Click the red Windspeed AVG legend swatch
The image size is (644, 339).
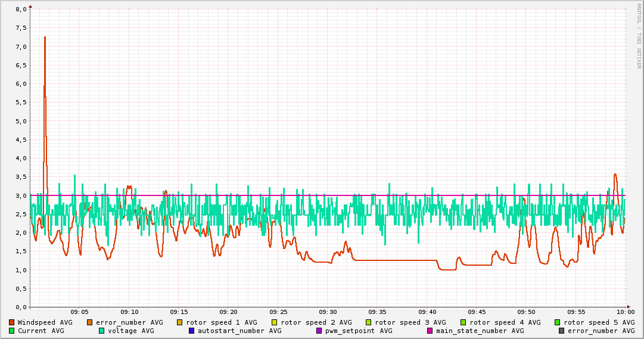tap(12, 322)
